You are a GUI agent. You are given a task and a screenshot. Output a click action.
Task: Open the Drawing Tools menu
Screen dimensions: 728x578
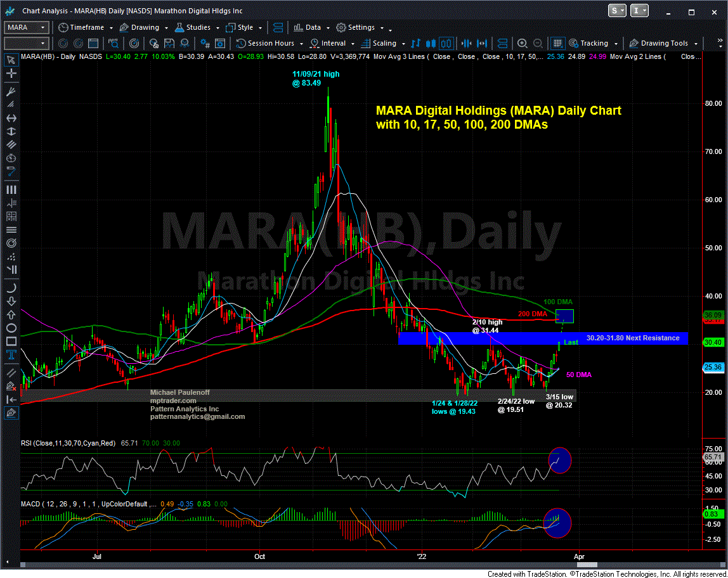click(663, 44)
